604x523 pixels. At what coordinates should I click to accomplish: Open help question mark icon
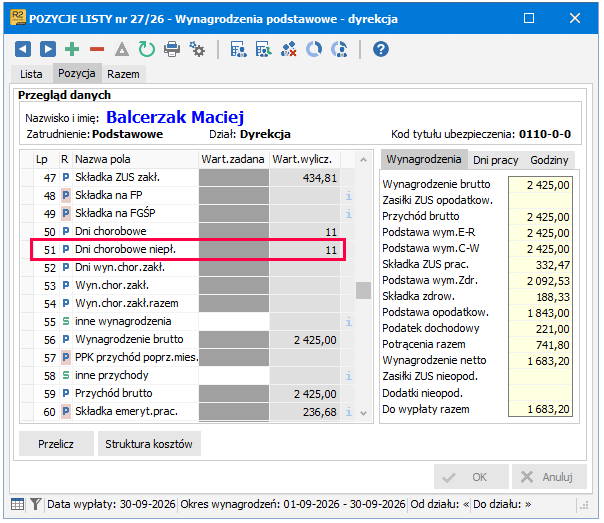381,49
